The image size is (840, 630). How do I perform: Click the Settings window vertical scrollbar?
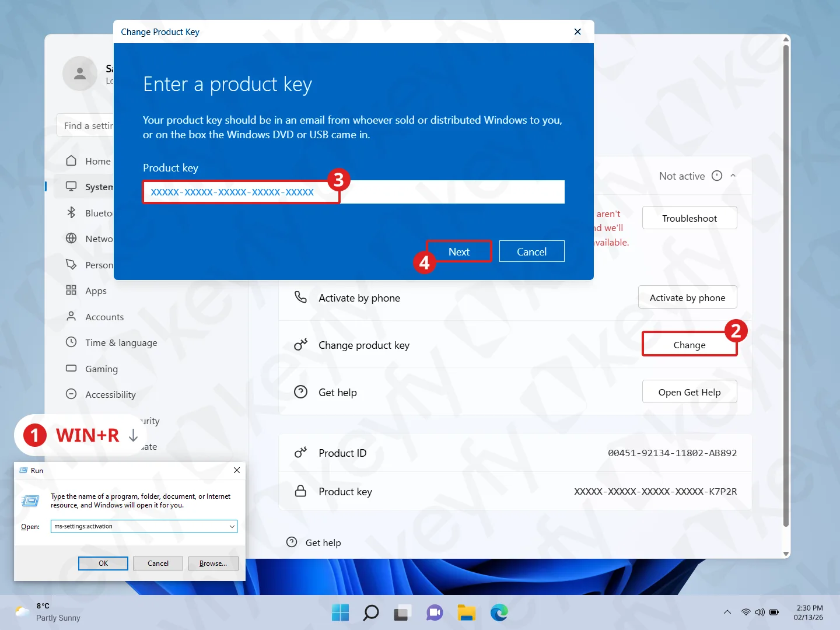tap(786, 286)
